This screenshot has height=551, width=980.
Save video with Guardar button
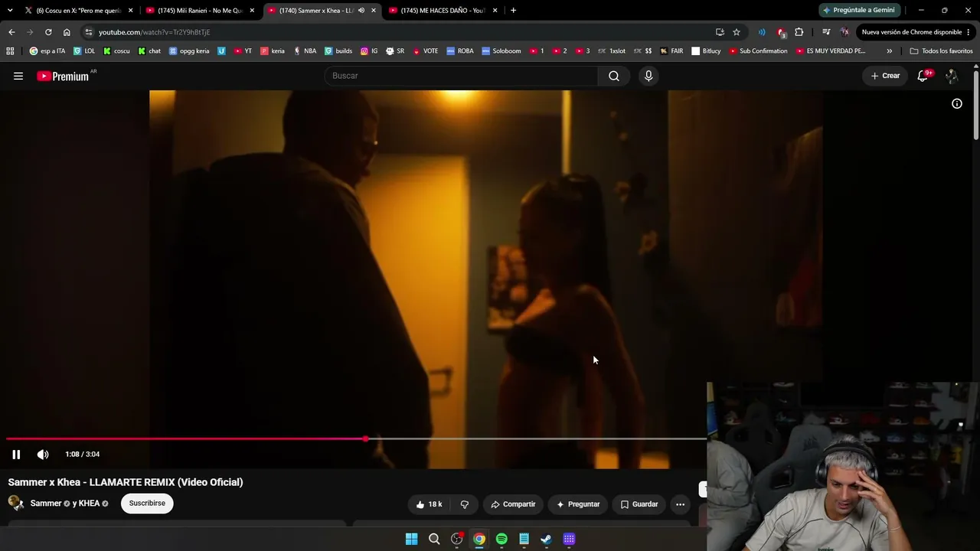coord(639,504)
